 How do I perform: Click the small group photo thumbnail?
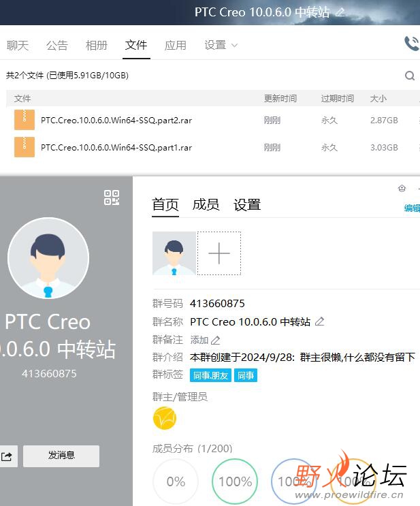(x=174, y=253)
